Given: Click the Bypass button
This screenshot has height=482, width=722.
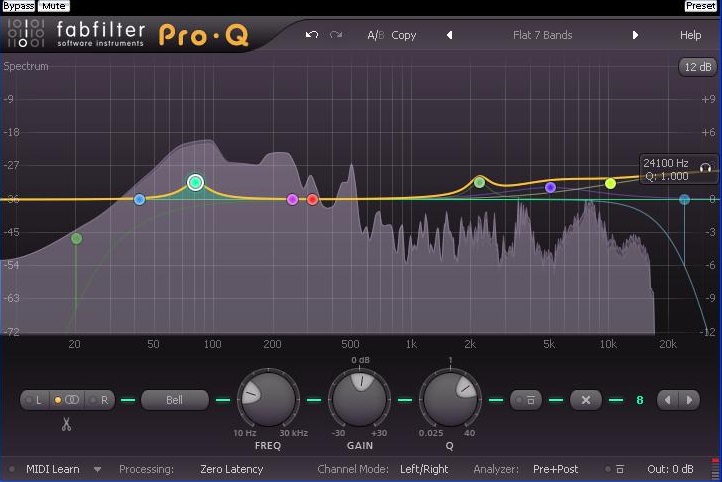Looking at the screenshot, I should point(18,6).
